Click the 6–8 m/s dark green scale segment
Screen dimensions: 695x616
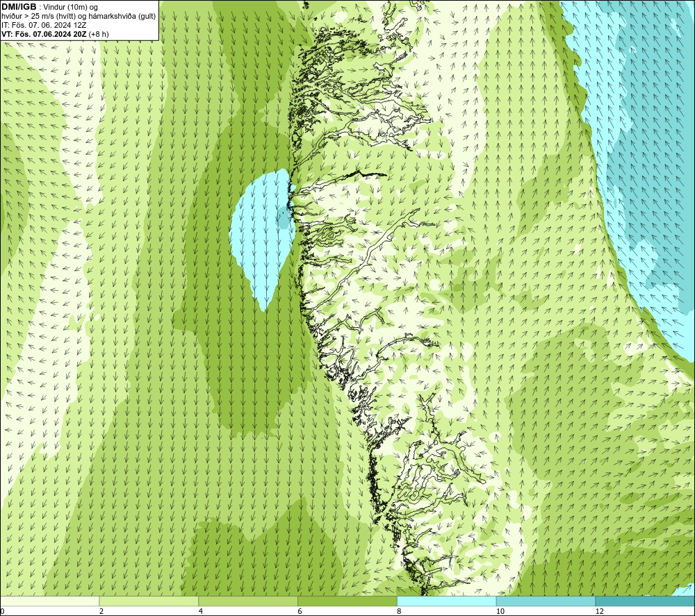point(347,601)
